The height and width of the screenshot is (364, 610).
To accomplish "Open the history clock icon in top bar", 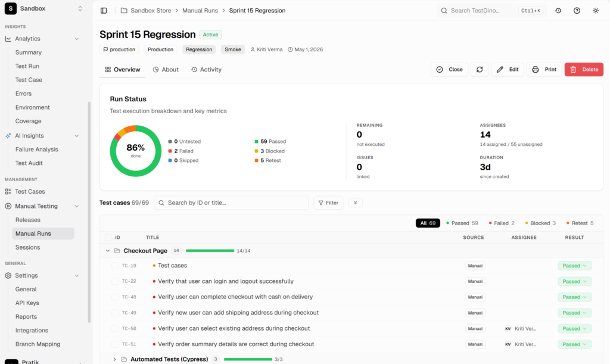I will [558, 11].
